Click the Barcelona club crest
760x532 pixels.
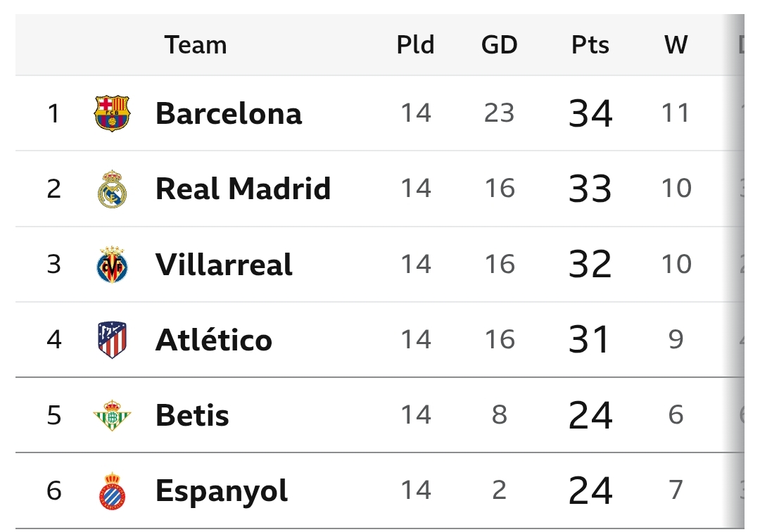[x=113, y=113]
